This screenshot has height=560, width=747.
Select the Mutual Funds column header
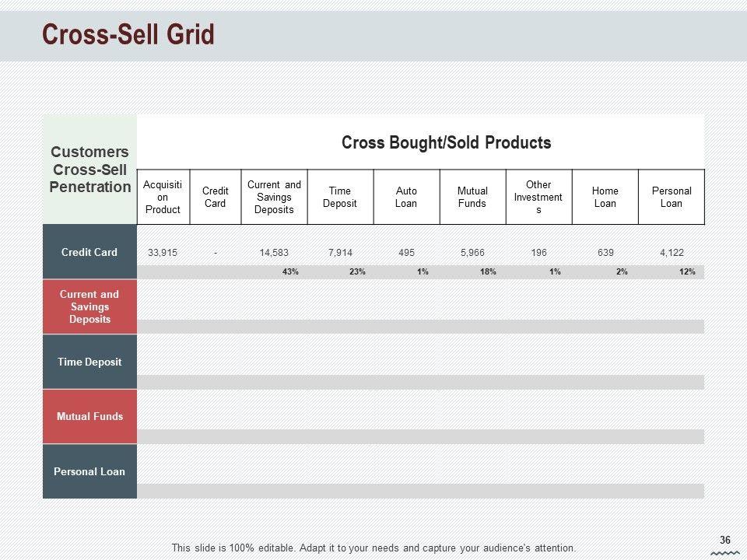[472, 197]
